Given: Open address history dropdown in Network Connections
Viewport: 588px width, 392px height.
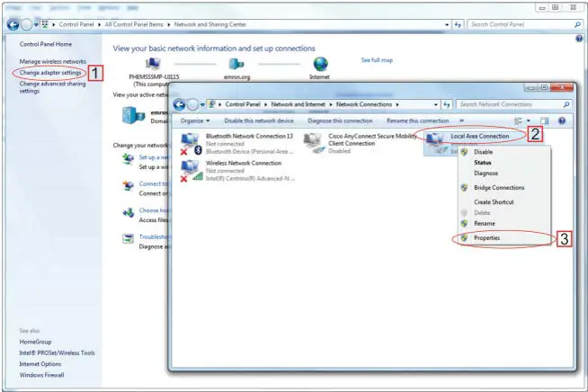Looking at the screenshot, I should tap(436, 104).
